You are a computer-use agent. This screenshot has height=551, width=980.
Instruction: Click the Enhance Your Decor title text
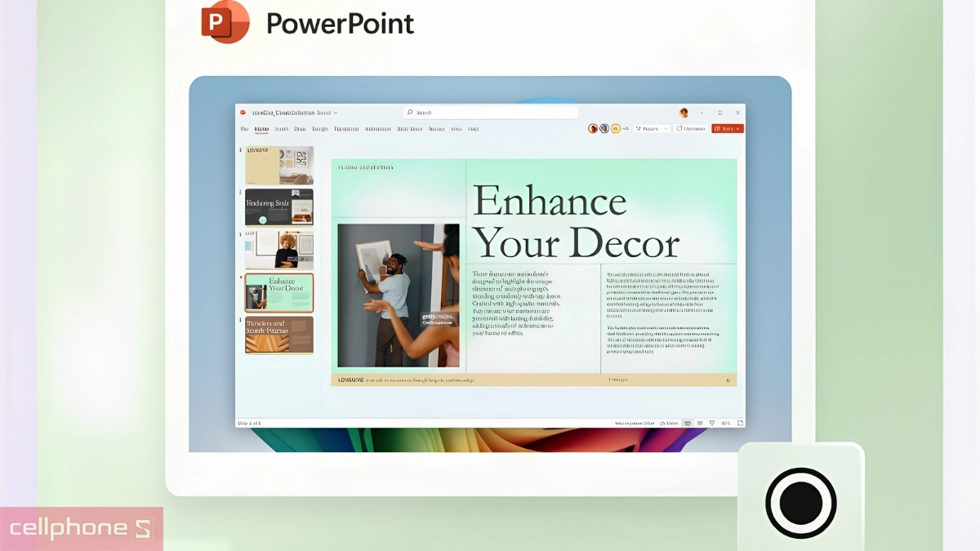pyautogui.click(x=576, y=222)
